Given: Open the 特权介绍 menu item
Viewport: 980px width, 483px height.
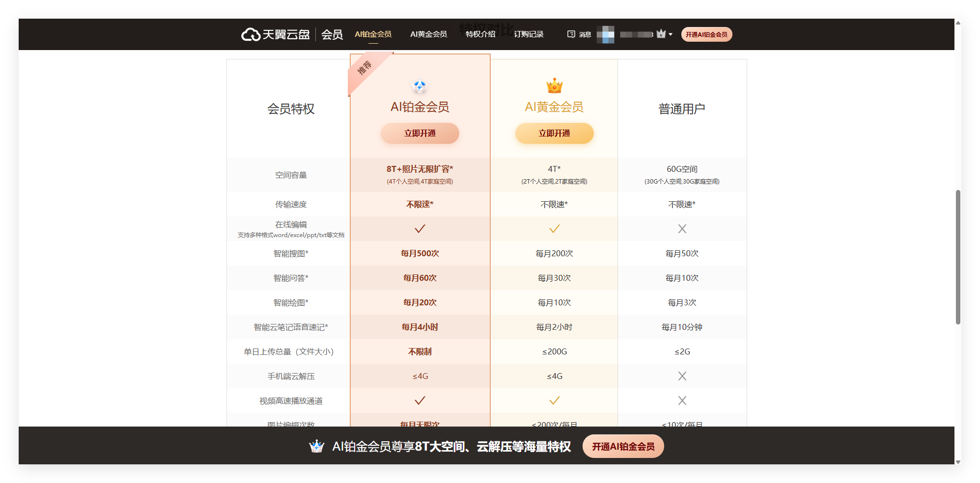Looking at the screenshot, I should click(480, 34).
